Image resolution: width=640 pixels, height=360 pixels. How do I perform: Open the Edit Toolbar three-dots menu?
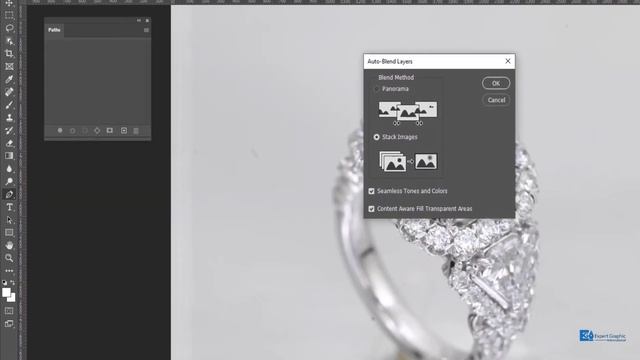9,271
